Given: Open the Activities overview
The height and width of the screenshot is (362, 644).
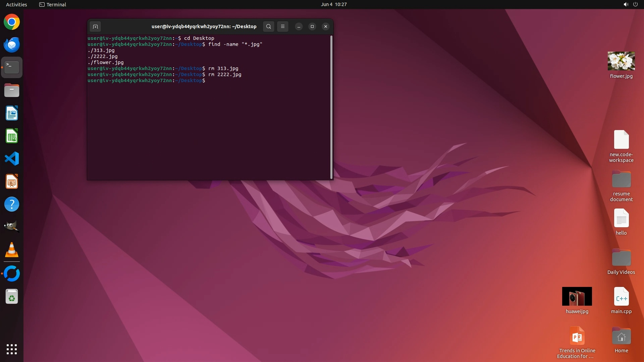Looking at the screenshot, I should [x=16, y=4].
